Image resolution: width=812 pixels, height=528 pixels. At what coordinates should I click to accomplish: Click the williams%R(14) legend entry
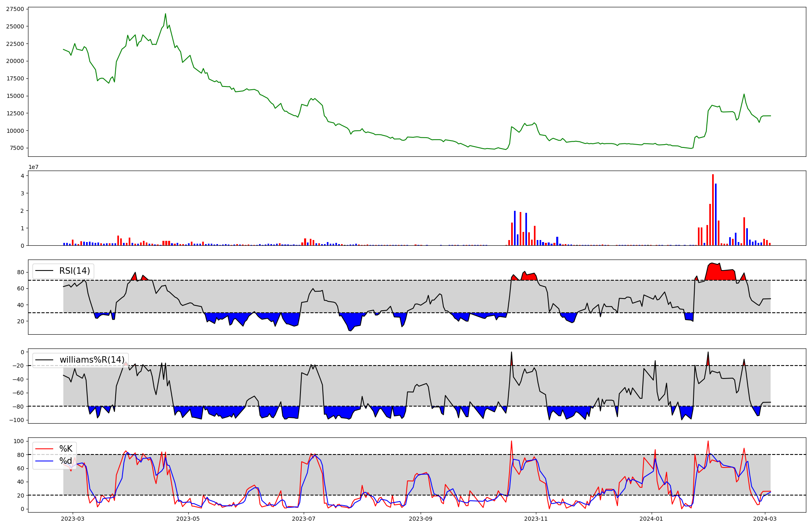pos(92,360)
